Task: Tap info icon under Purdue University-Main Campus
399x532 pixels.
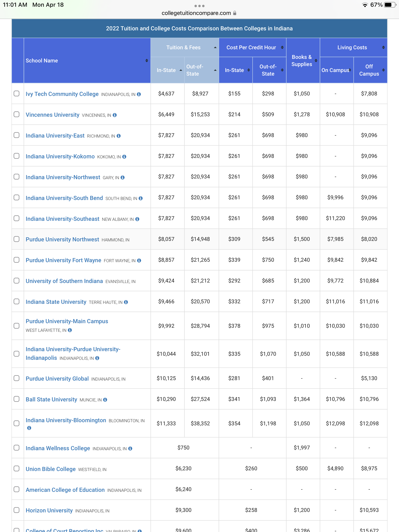Action: [70, 330]
